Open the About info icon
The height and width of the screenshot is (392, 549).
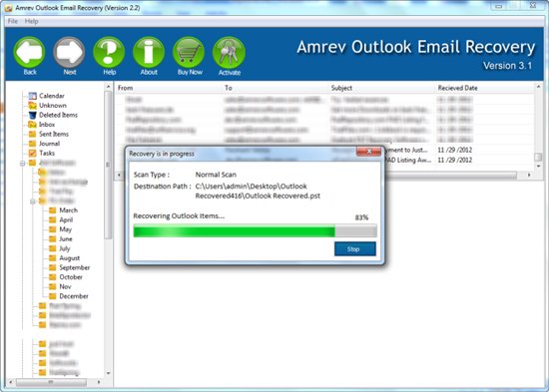149,53
